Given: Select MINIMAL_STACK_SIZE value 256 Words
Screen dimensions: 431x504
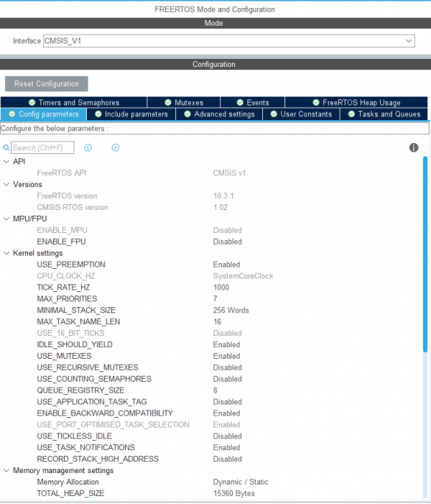Looking at the screenshot, I should pyautogui.click(x=231, y=310).
